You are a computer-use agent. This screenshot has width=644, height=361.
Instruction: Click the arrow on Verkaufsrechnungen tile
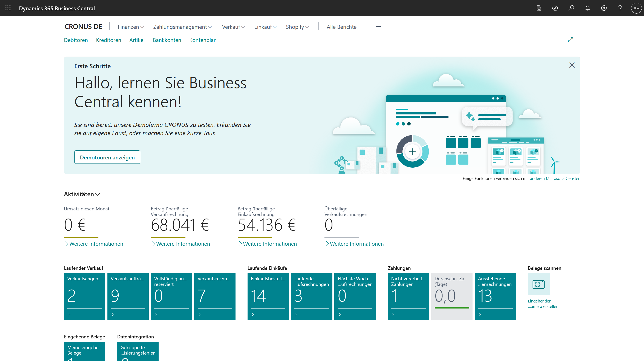point(199,315)
